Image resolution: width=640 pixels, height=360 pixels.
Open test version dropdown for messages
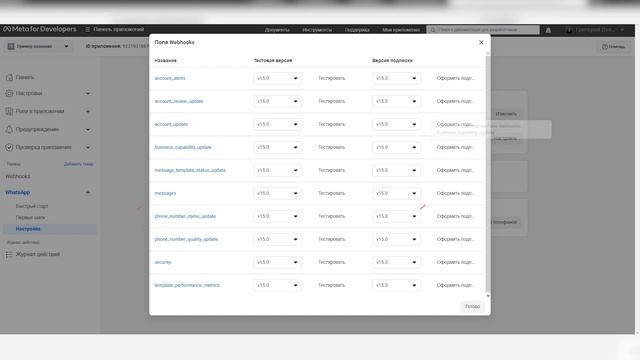click(278, 193)
